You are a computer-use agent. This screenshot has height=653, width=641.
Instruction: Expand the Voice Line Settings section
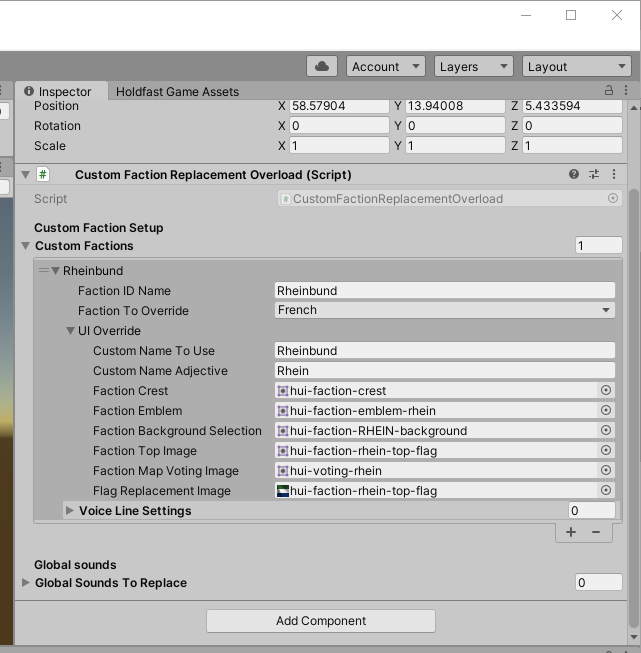(70, 511)
